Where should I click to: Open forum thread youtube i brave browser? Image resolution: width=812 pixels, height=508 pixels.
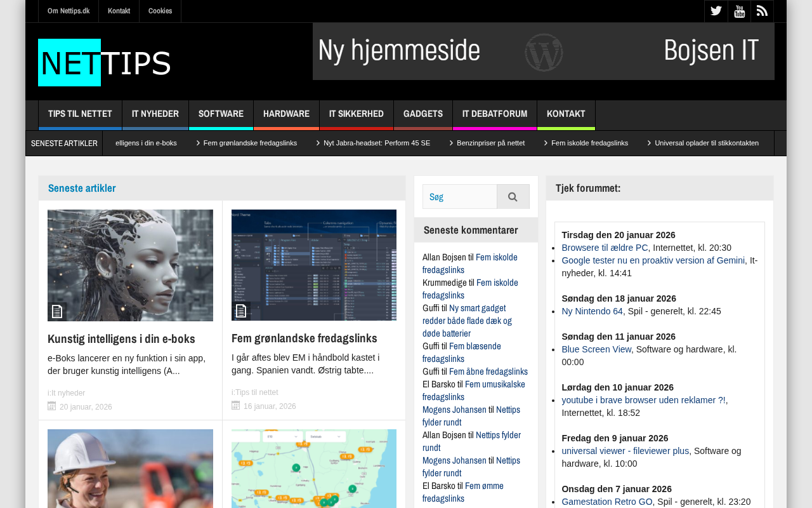pos(643,400)
